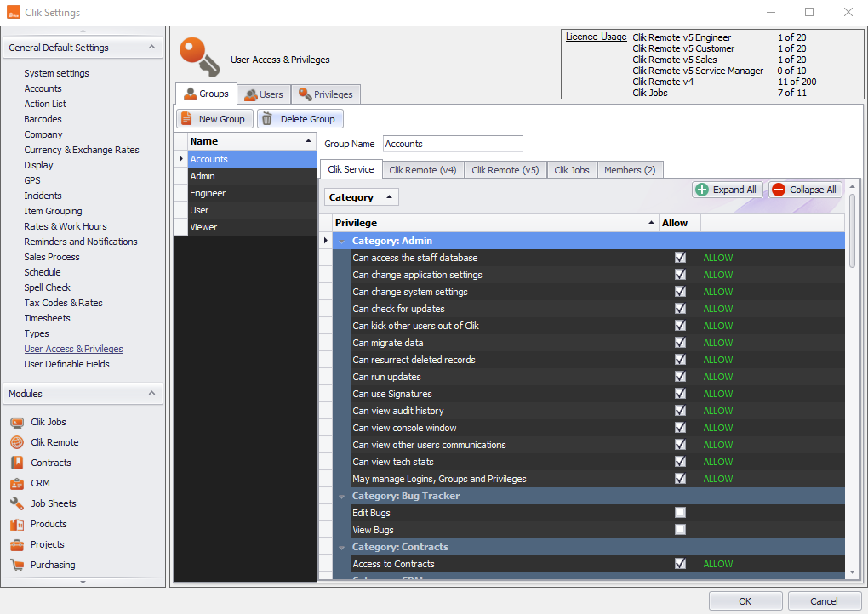Image resolution: width=868 pixels, height=614 pixels.
Task: Collapse the Modules panel
Action: 151,393
